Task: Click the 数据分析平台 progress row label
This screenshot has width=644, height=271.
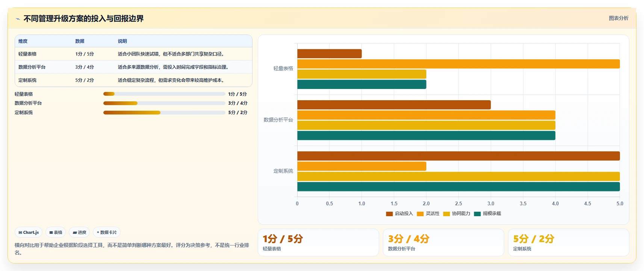Action: pos(28,103)
